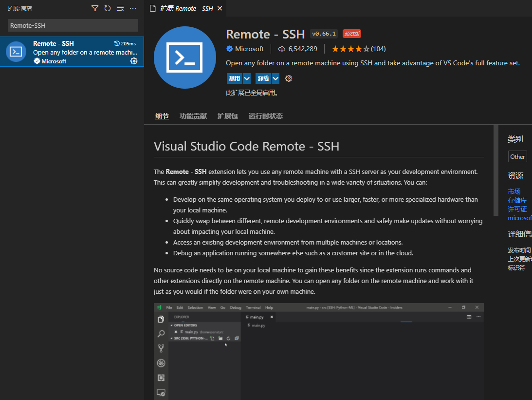Click the README vertical scrollbar
The image size is (532, 400).
[x=496, y=170]
